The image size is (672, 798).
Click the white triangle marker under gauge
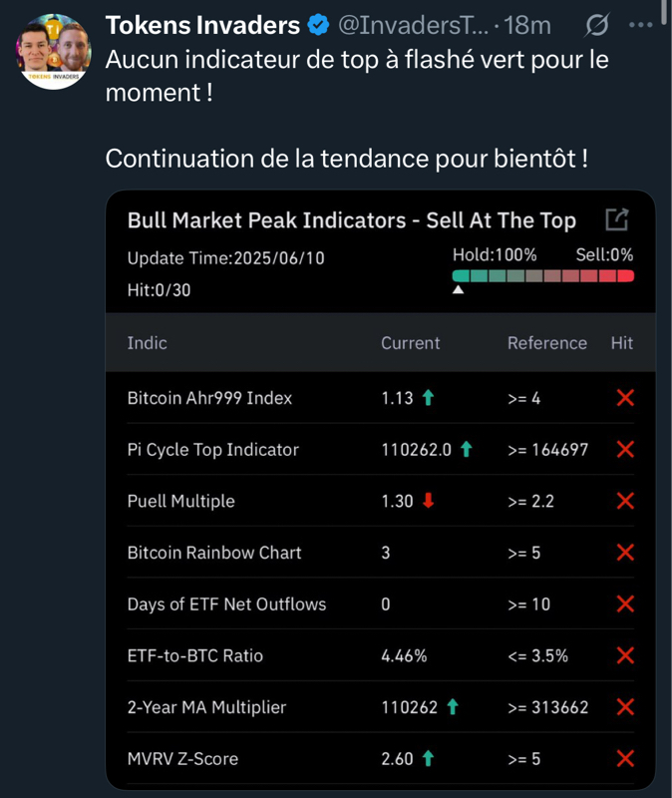tap(458, 290)
